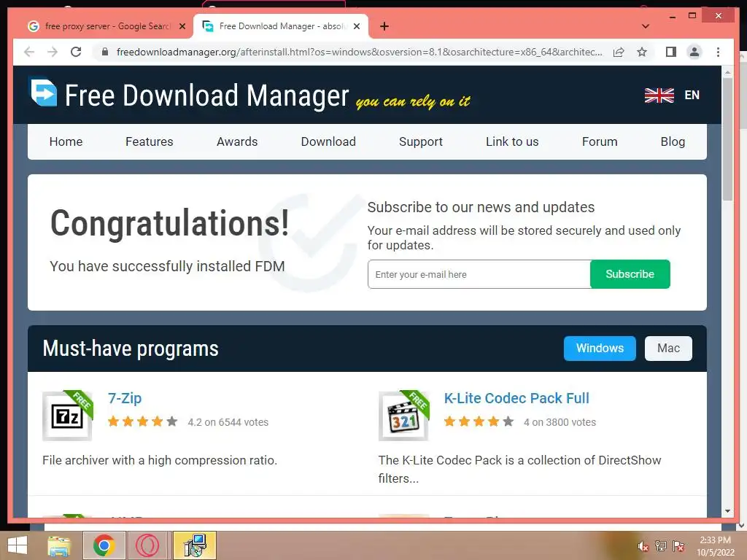Click the 7-Zip star rating
Viewport: 747px width, 560px height.
click(142, 421)
